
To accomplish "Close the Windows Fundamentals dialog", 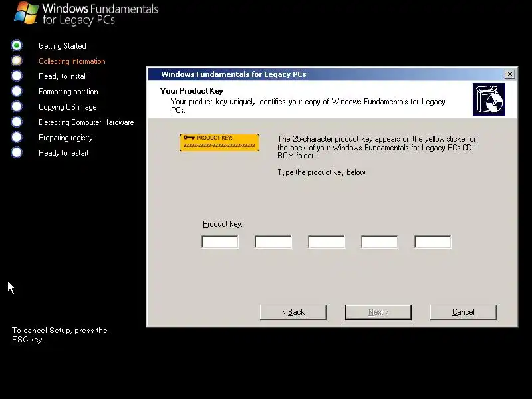I will pos(509,74).
